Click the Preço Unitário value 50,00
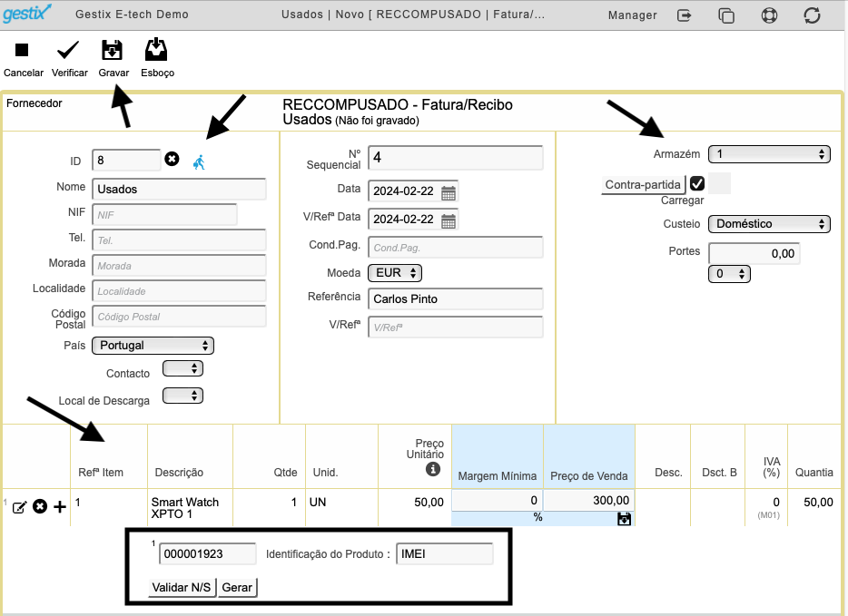The width and height of the screenshot is (848, 616). [x=429, y=502]
